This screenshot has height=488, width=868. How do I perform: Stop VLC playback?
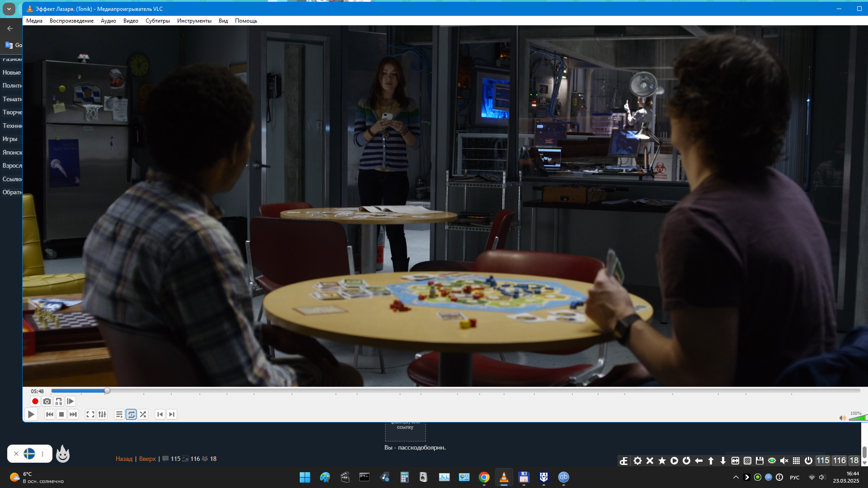point(61,414)
